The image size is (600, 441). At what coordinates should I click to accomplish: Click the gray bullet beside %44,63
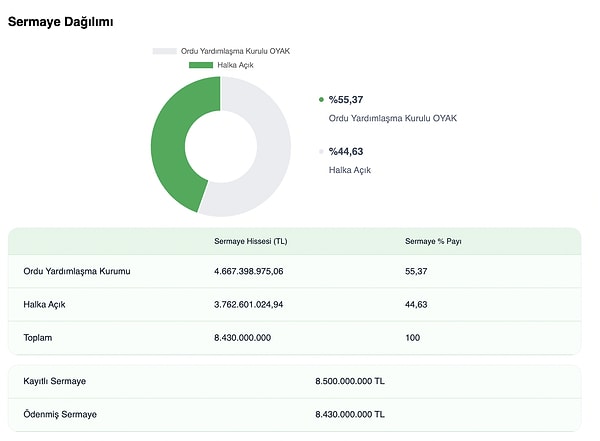point(321,152)
